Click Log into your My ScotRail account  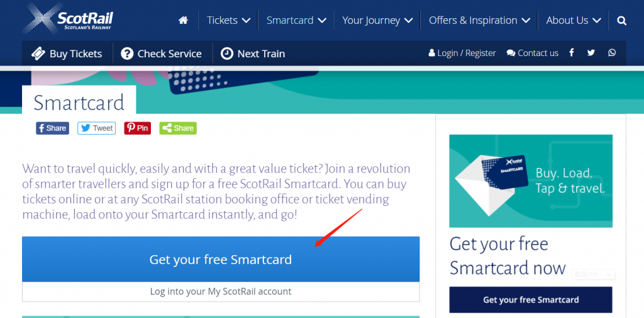(221, 292)
